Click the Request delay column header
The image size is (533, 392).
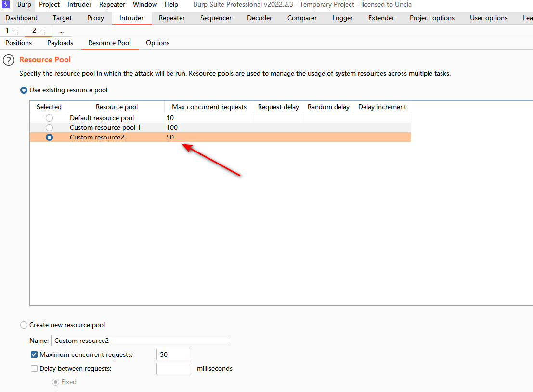[x=278, y=107]
